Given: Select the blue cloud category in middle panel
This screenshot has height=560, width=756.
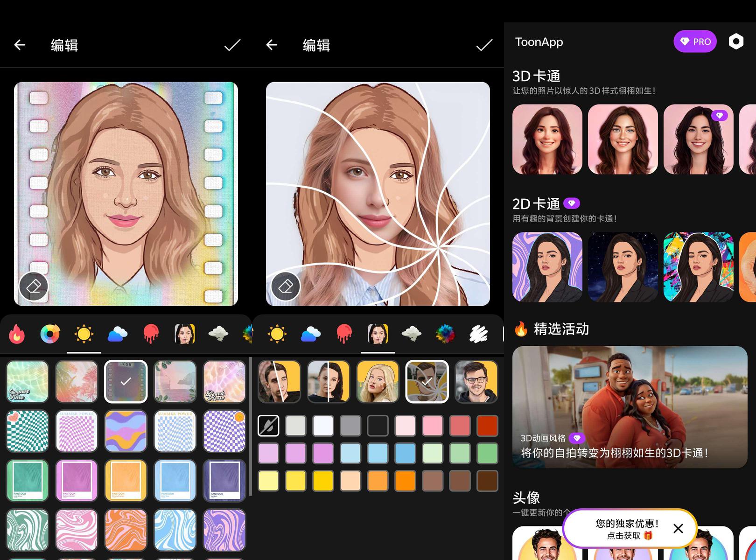Looking at the screenshot, I should (x=311, y=334).
